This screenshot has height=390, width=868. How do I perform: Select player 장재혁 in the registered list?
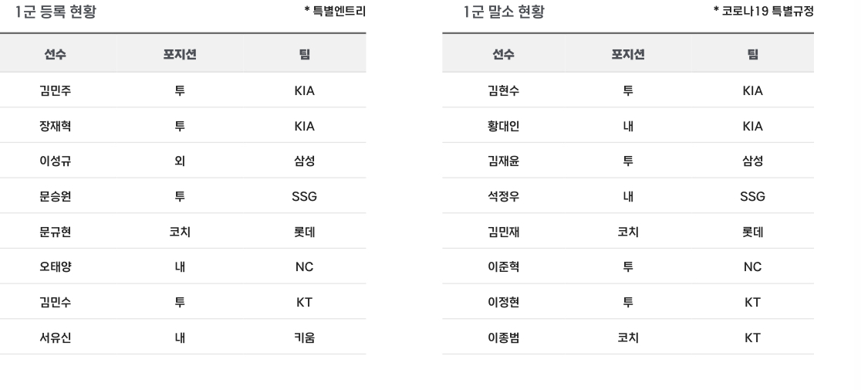pyautogui.click(x=56, y=126)
